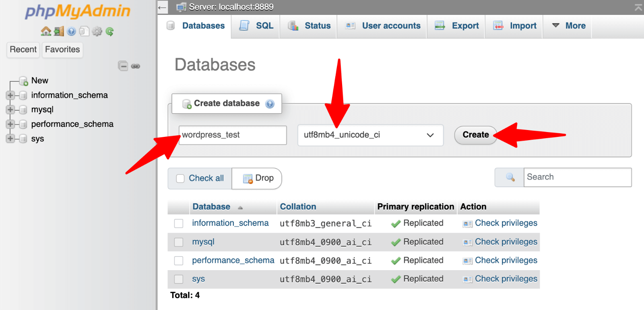This screenshot has height=310, width=644.
Task: Open the utf8mb4_unicode_ci collation dropdown
Action: 370,135
